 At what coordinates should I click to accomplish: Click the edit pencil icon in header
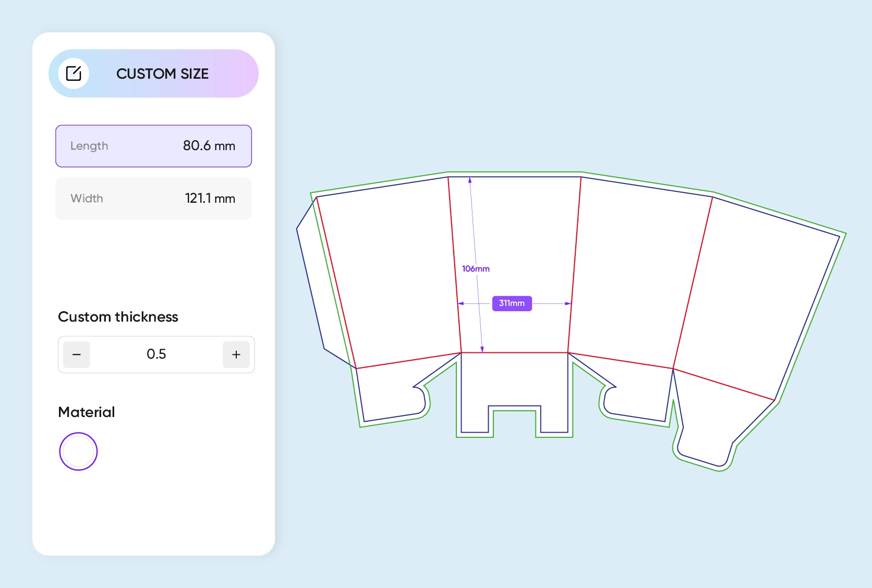74,73
